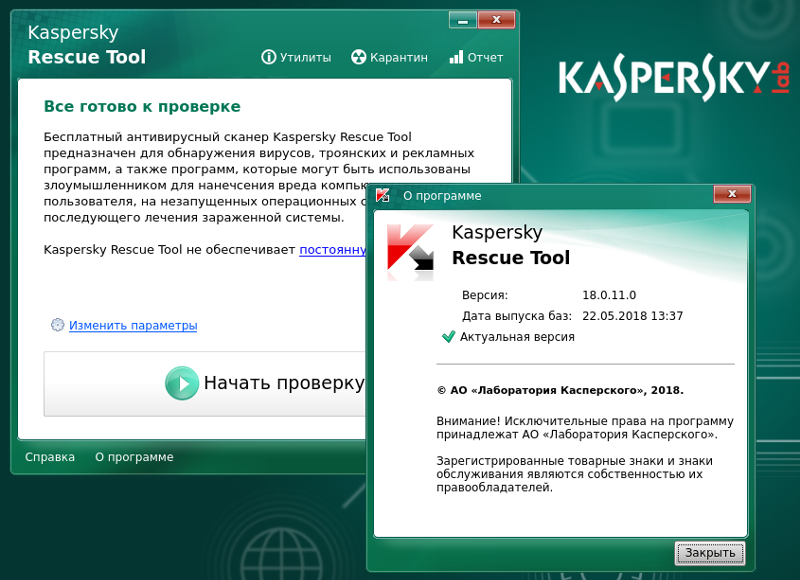Click Закрыть in the About dialog

click(x=710, y=553)
